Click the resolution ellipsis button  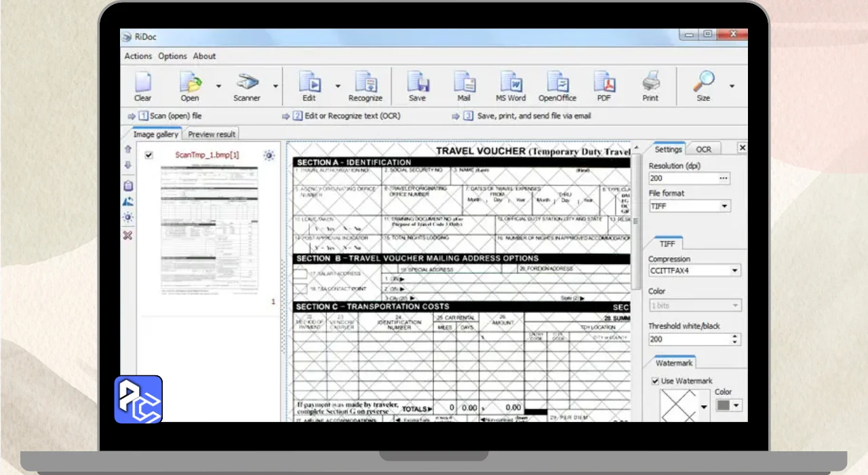point(724,178)
